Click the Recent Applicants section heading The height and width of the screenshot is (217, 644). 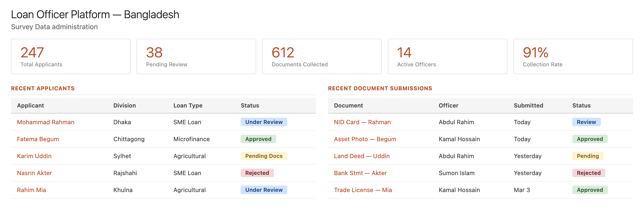(43, 88)
